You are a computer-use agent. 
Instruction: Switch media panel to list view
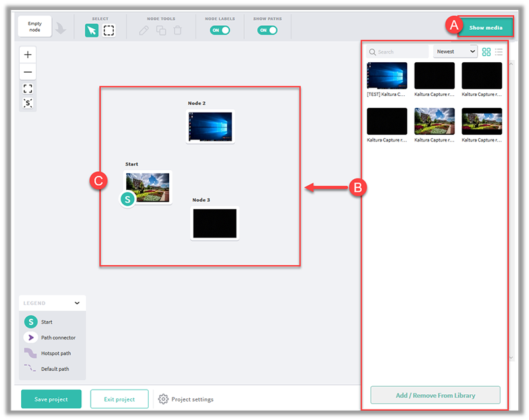(499, 52)
